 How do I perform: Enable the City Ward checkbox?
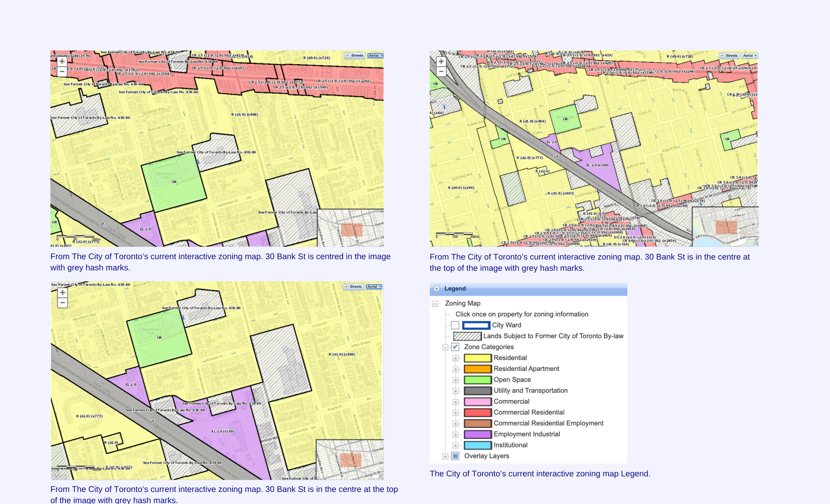point(455,325)
